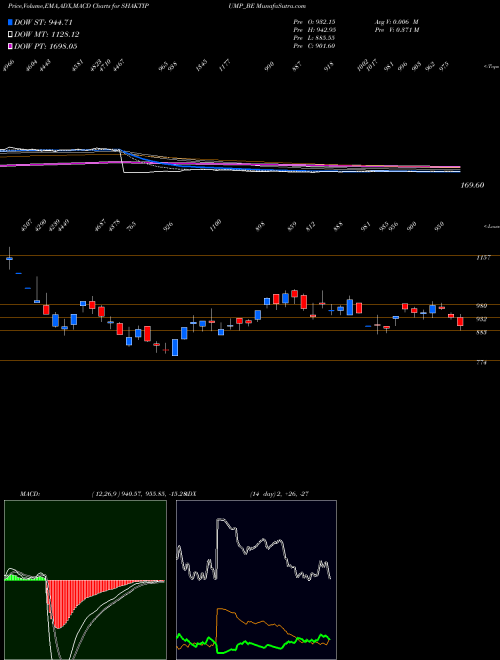The image size is (500, 660).
Task: Click the ADX '(14 day)' values text
Action: 280,494
